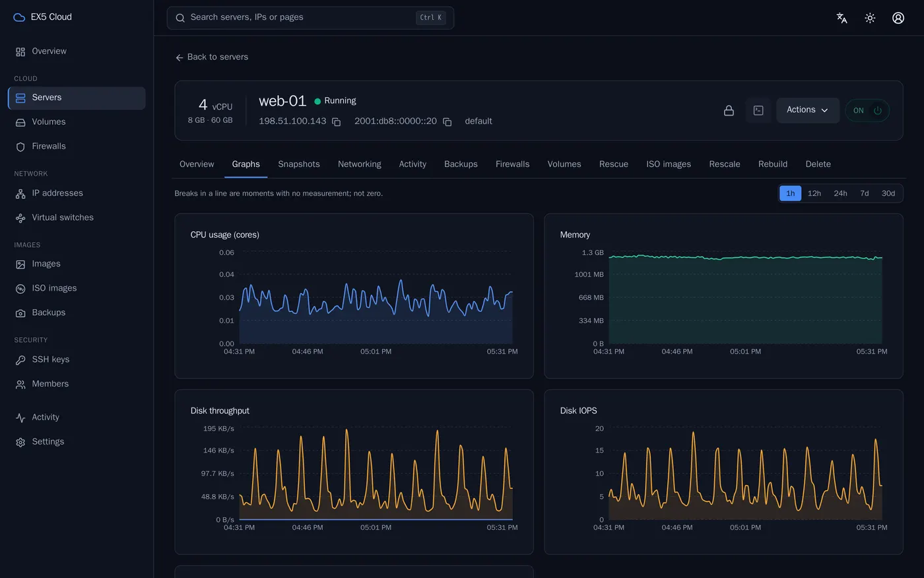The width and height of the screenshot is (924, 578).
Task: Open the Rescale tab
Action: tap(725, 164)
